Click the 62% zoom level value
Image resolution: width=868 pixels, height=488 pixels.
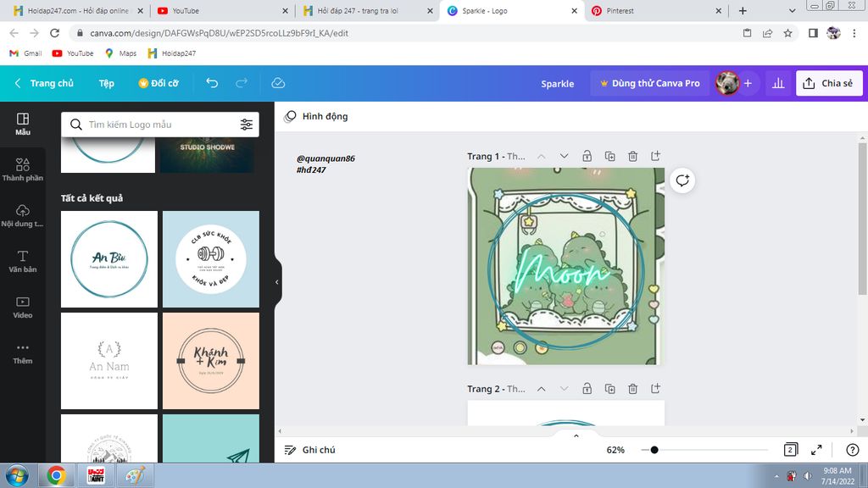coord(615,450)
